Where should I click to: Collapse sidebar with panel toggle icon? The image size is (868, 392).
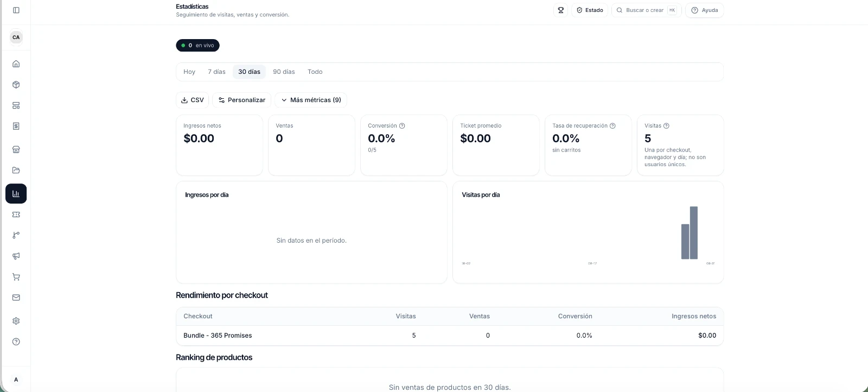click(16, 10)
